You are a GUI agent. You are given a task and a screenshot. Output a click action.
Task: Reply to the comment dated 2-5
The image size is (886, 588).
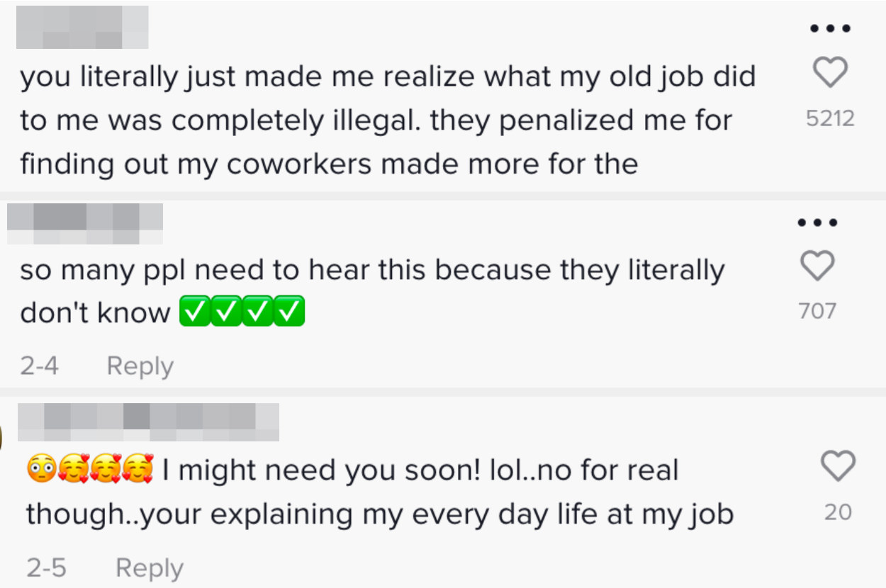(x=149, y=568)
